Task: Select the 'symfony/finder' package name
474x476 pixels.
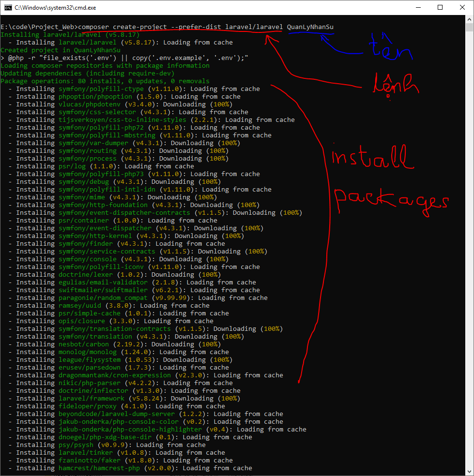Action: point(86,244)
